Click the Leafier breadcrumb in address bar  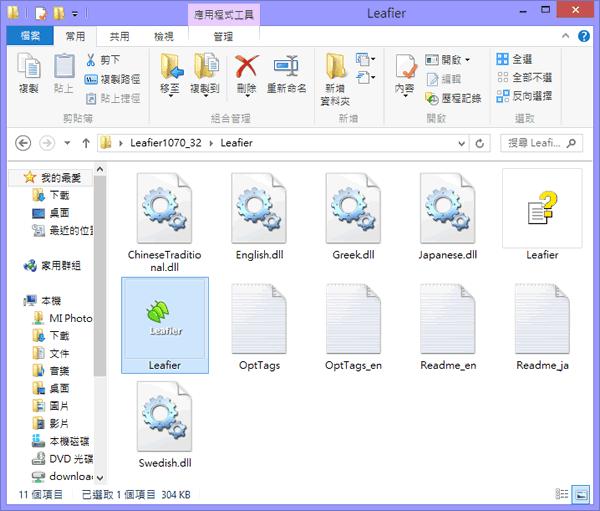(x=236, y=143)
